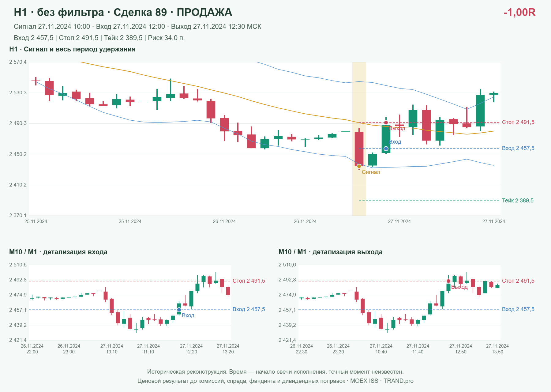Click the red Выход marker dot on H1 chart

(x=386, y=123)
